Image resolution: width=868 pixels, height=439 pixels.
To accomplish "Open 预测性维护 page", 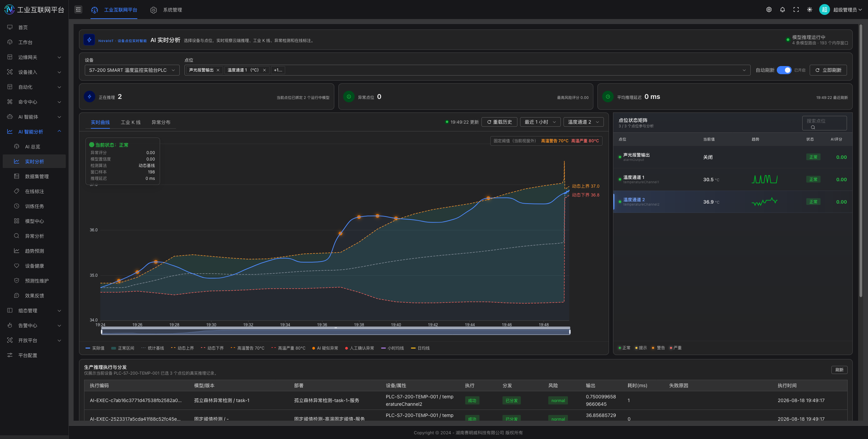I will pyautogui.click(x=34, y=280).
